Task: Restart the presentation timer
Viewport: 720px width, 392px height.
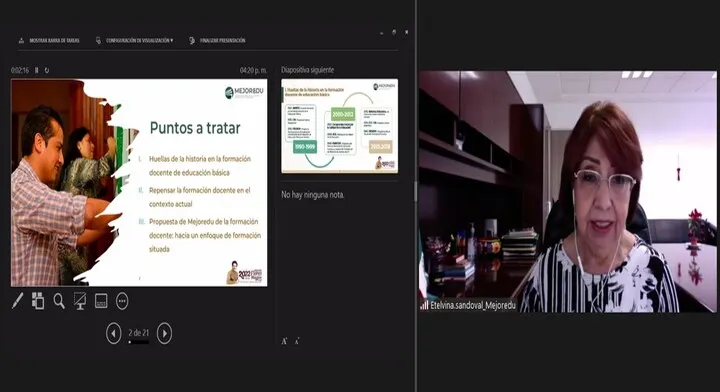Action: (47, 70)
